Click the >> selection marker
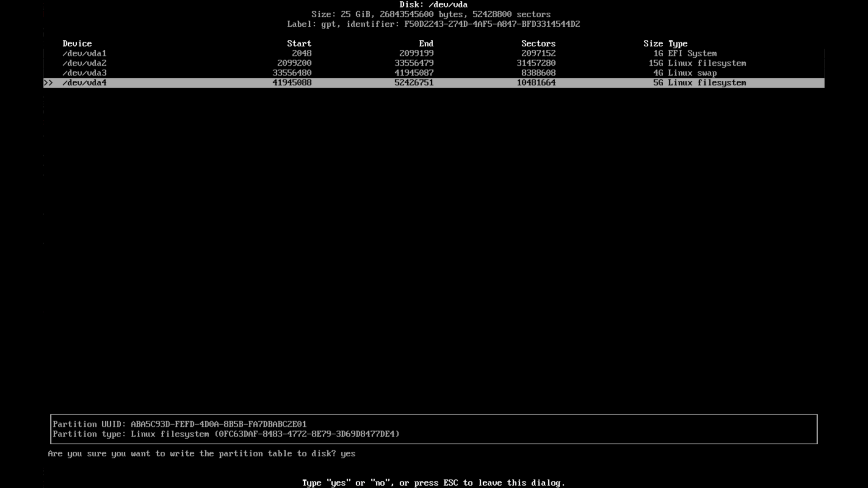The height and width of the screenshot is (488, 868). [x=48, y=83]
